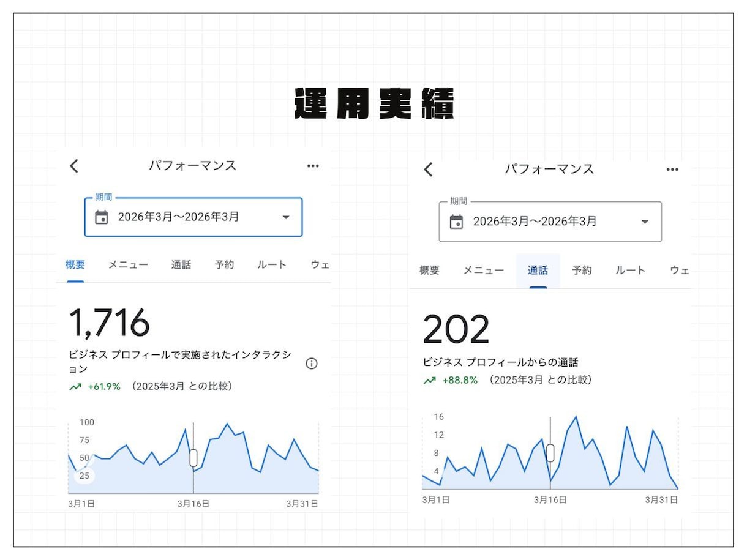Click 3月1日 label on interactions chart
The width and height of the screenshot is (747, 560).
[81, 504]
